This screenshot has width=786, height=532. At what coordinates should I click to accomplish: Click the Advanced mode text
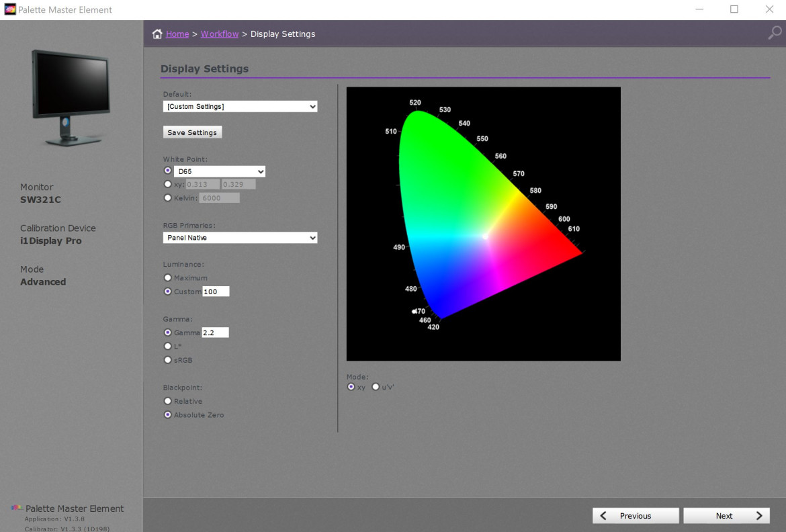(x=43, y=282)
